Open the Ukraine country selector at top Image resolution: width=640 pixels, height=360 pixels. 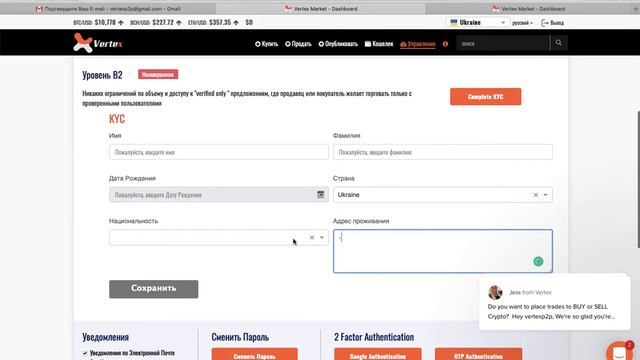coord(478,22)
